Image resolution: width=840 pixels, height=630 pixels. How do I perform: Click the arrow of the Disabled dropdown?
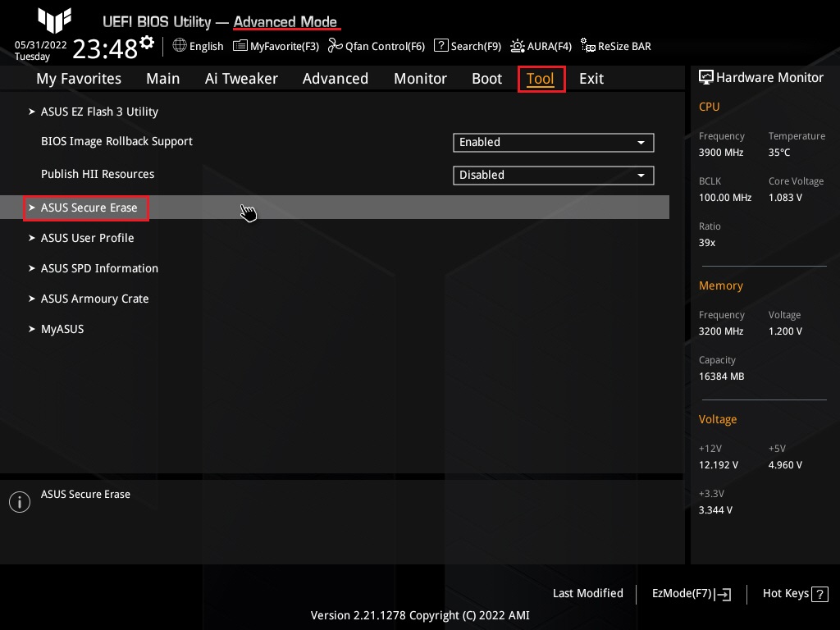641,176
